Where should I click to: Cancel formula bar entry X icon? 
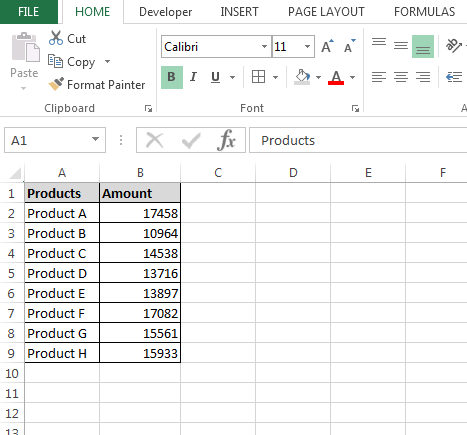click(155, 140)
